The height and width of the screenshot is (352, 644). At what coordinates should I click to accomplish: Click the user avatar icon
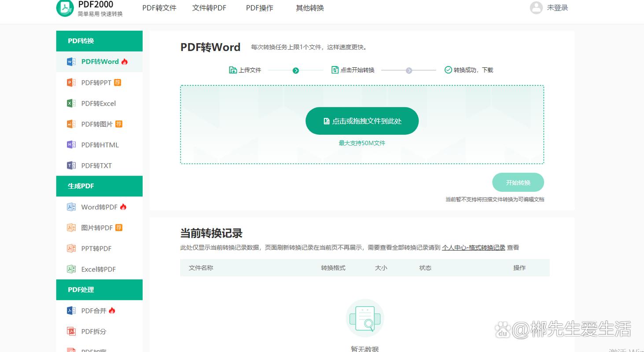click(536, 8)
